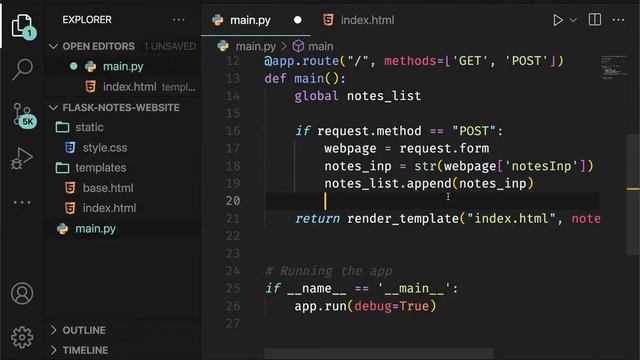This screenshot has height=360, width=640.
Task: Select index.html in Open Editors list
Action: (x=122, y=87)
